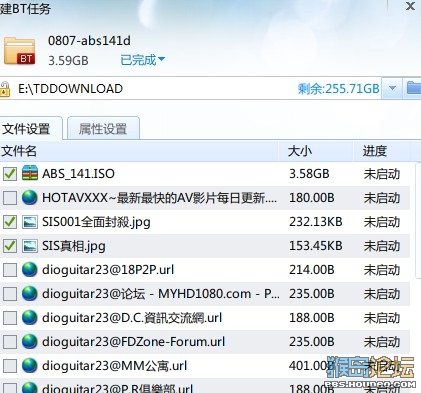Sort by the 文件名 column header
421x393 pixels.
(x=139, y=151)
